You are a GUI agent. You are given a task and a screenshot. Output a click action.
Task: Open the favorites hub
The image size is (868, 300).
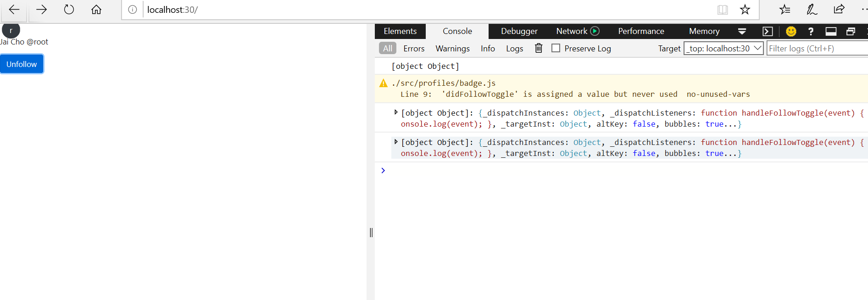point(785,10)
